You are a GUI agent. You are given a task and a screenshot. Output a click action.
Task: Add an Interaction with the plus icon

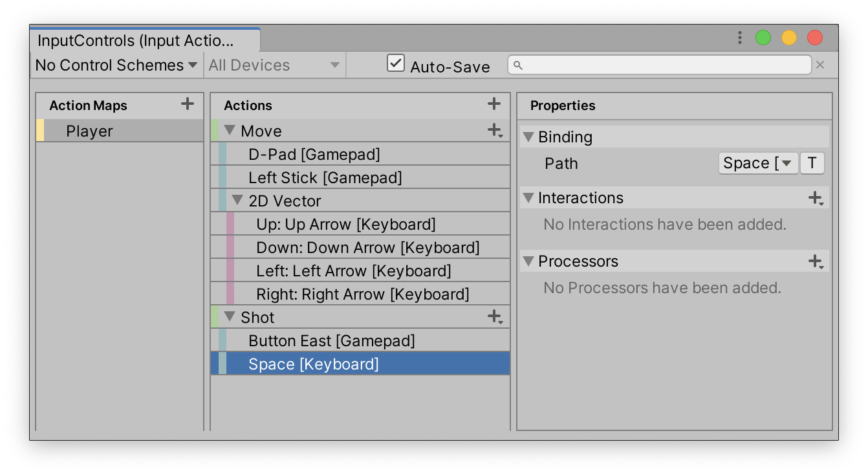pos(816,198)
